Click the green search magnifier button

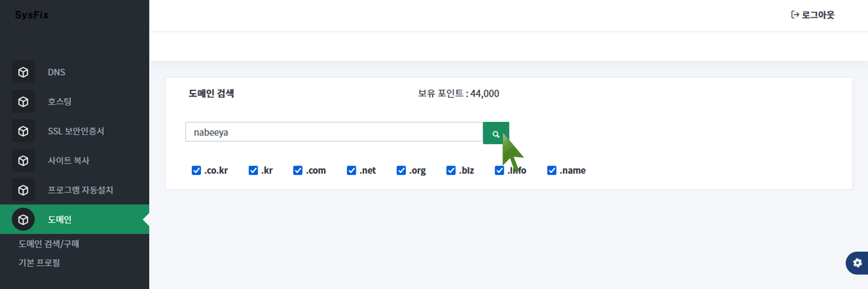(496, 133)
